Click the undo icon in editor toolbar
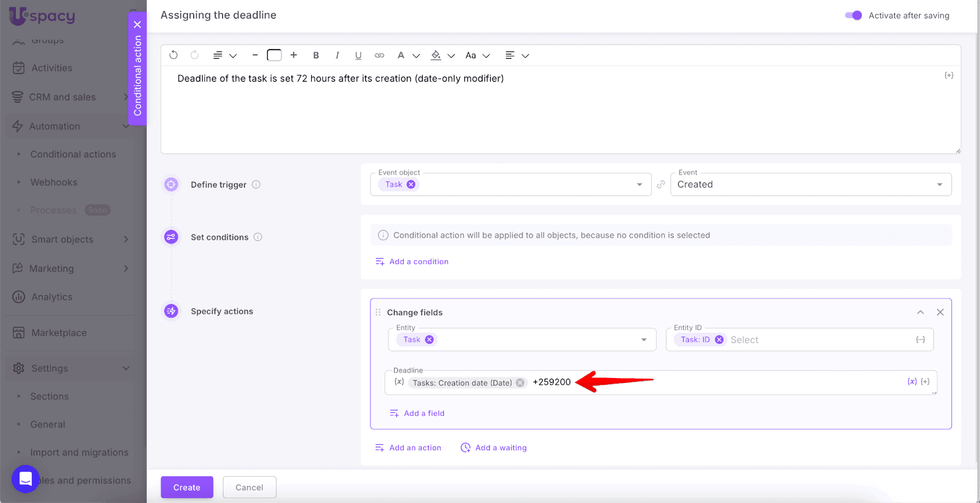Viewport: 980px width, 503px height. click(x=173, y=55)
